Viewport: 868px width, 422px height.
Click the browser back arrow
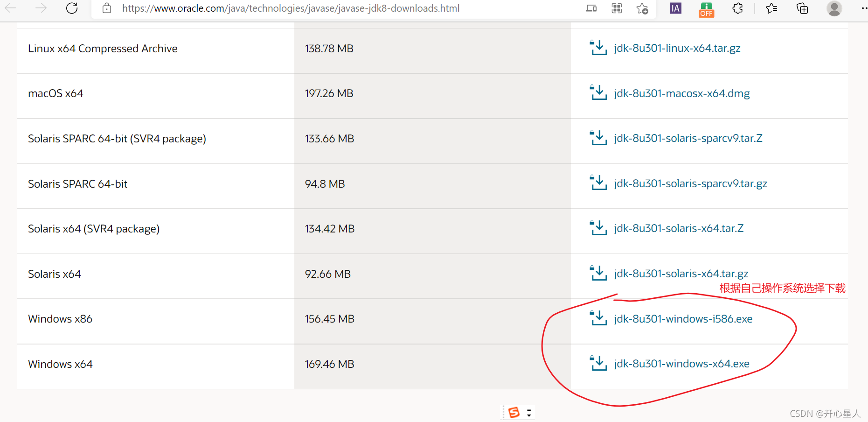tap(10, 8)
